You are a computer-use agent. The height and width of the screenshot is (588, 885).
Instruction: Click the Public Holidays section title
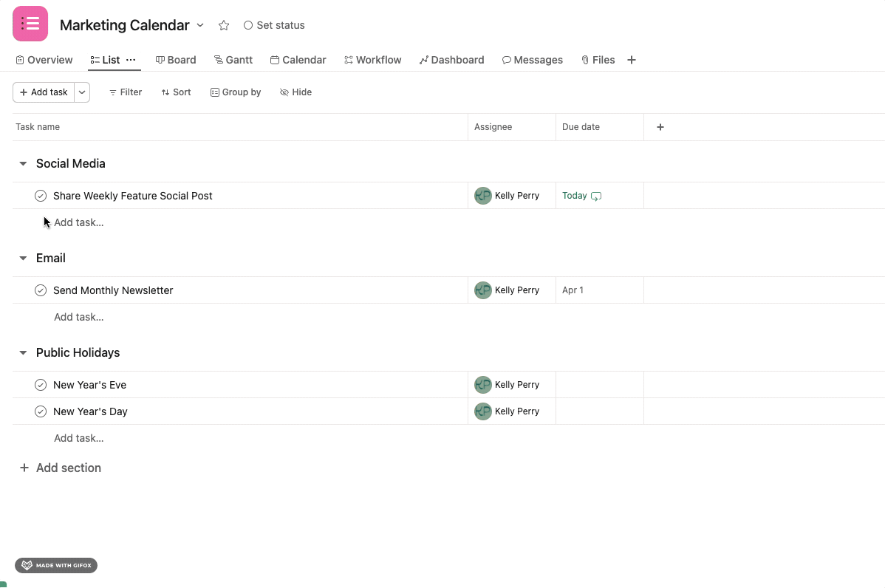78,352
